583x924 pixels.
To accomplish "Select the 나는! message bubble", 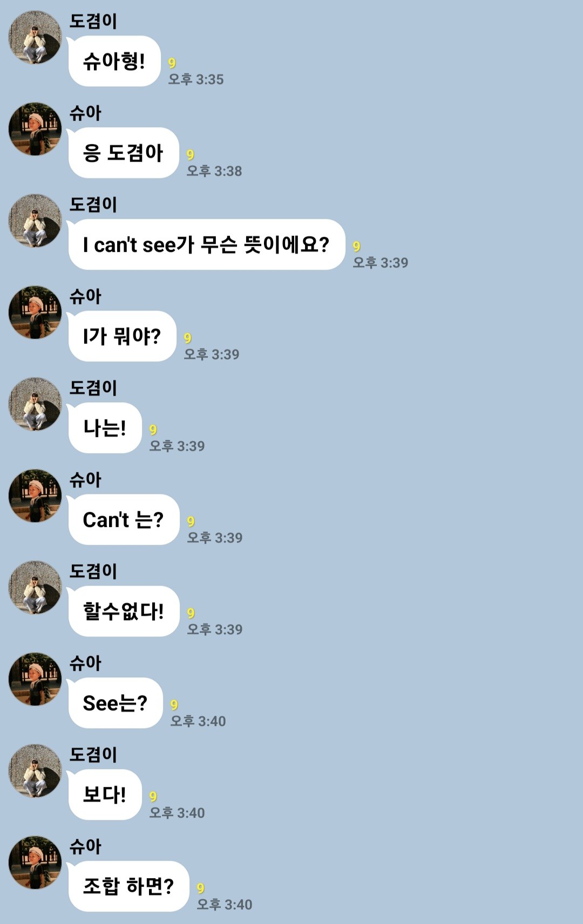I will pos(105,428).
